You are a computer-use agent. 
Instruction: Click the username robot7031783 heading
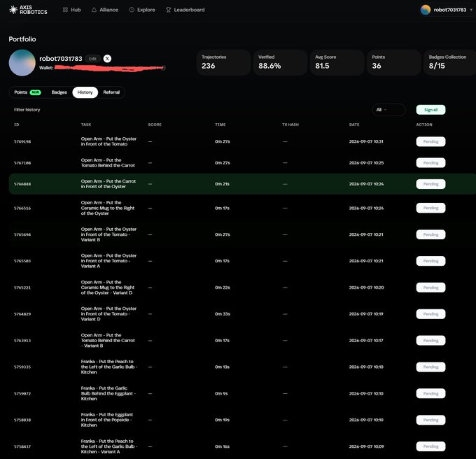(x=61, y=59)
